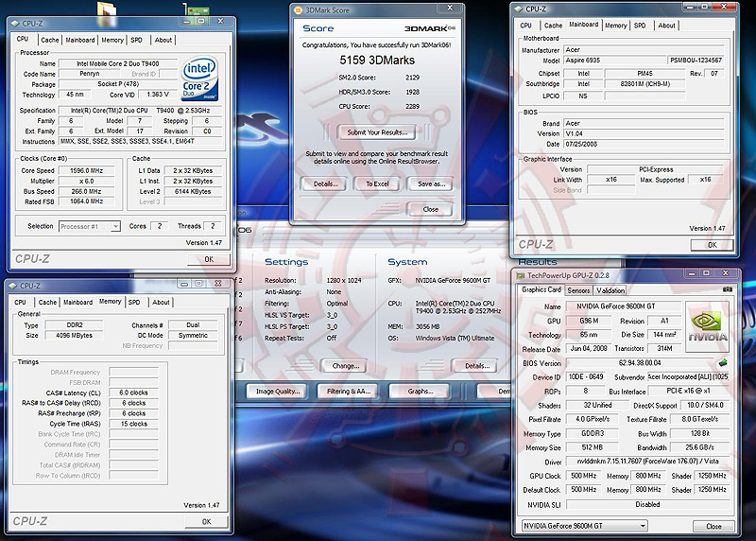Click the NVIDIA logo in GPU-Z

(x=707, y=326)
